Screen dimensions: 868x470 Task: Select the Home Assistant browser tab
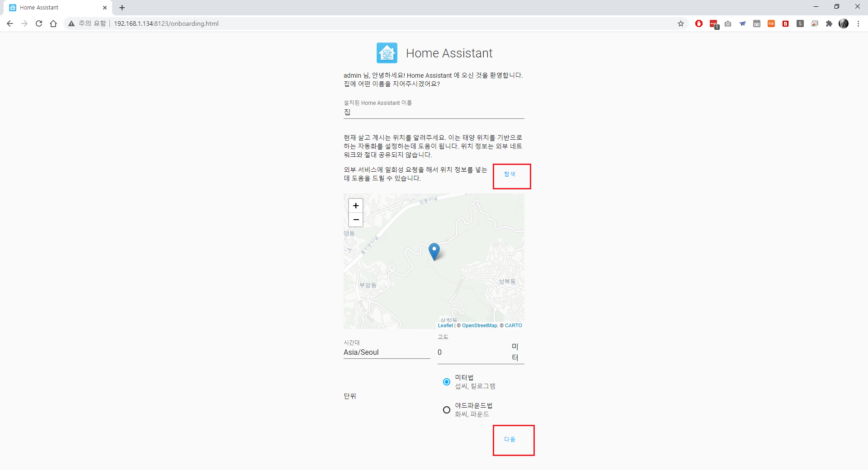point(58,8)
